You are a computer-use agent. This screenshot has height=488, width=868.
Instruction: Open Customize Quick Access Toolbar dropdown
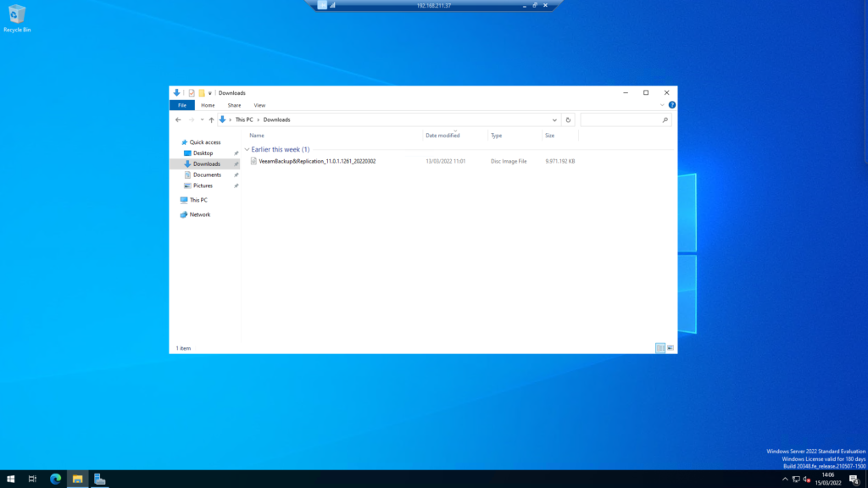coord(210,93)
